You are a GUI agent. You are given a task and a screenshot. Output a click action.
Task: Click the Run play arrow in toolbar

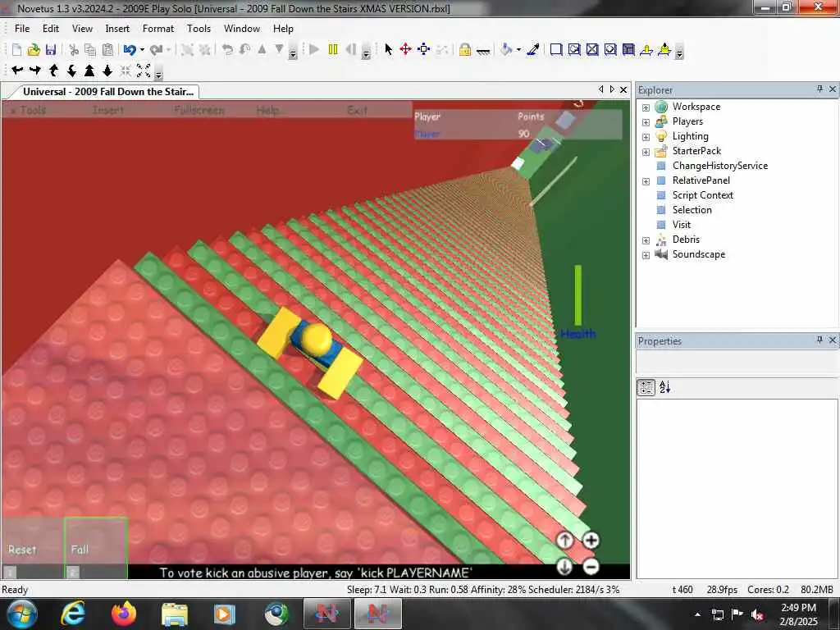(x=314, y=50)
